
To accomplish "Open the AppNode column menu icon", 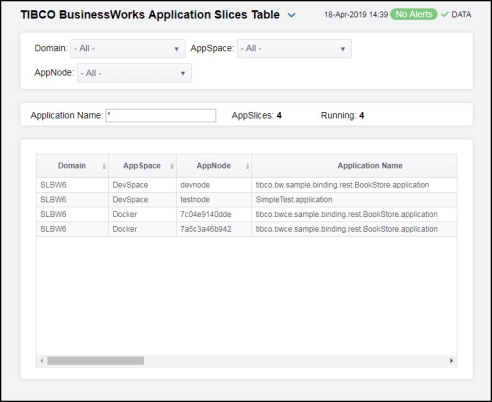I will click(247, 166).
